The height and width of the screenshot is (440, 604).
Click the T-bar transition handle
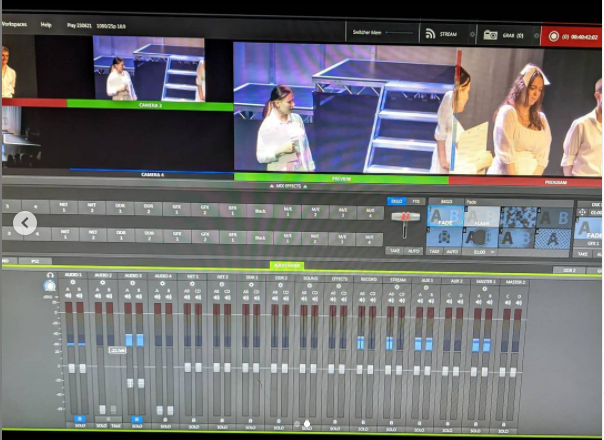[x=405, y=217]
